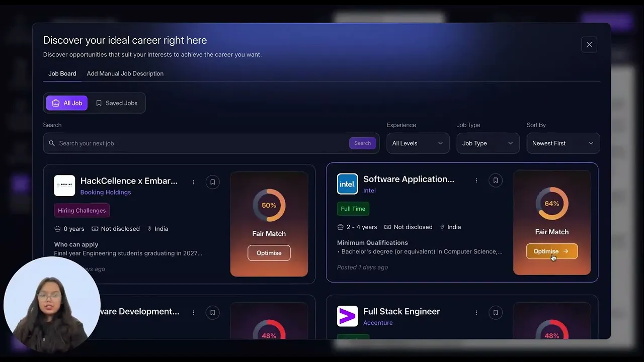Switch to Saved Jobs view
644x362 pixels.
[x=116, y=103]
